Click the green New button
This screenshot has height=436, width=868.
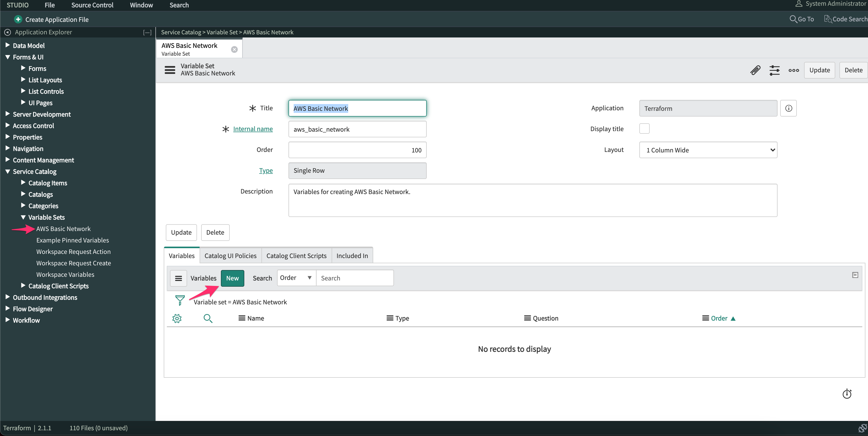click(x=232, y=278)
